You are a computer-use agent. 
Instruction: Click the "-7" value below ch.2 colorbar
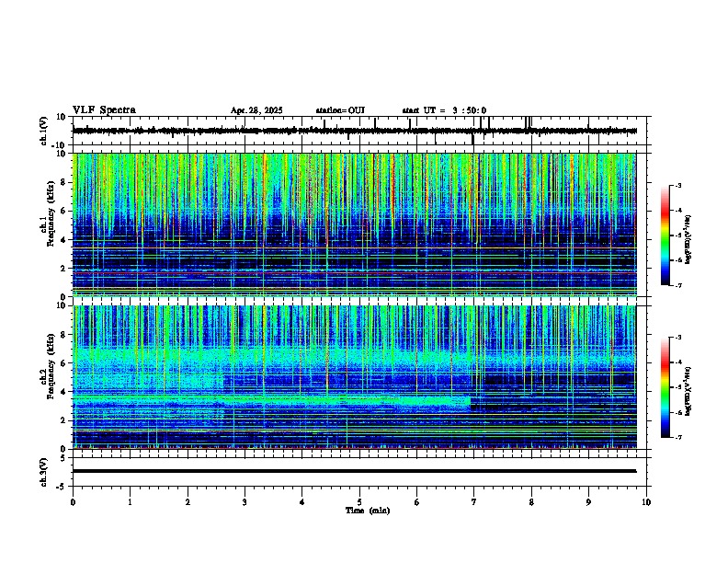click(x=677, y=437)
